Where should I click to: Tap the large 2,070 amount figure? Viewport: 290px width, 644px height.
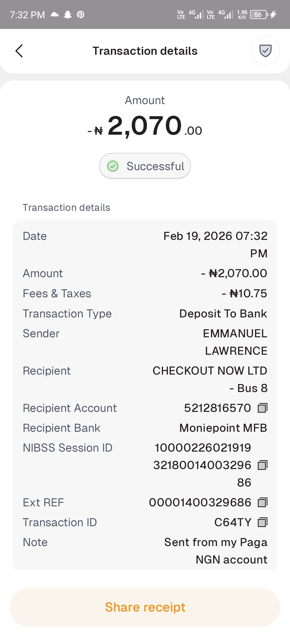click(145, 126)
